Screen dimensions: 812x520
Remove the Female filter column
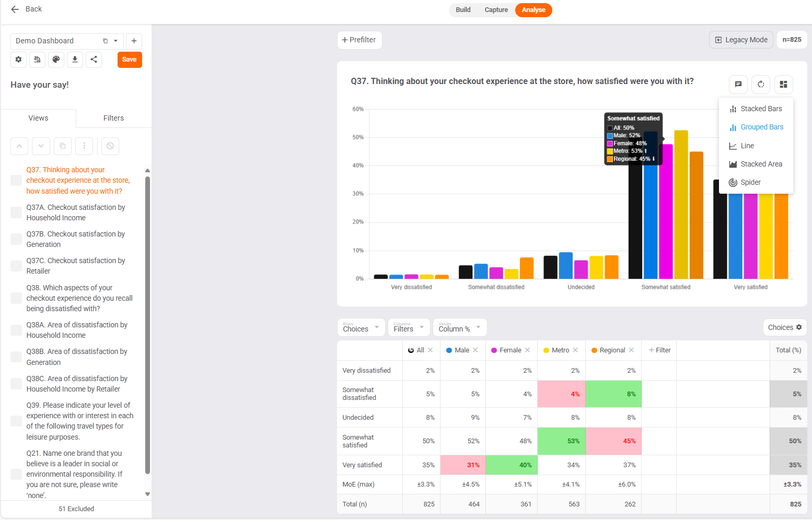[x=528, y=350]
